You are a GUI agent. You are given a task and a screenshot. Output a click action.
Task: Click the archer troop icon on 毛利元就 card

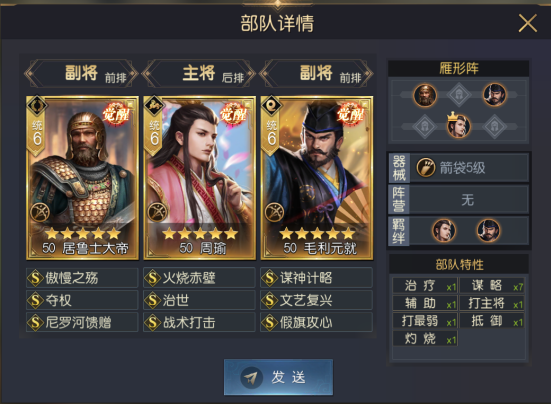coord(274,213)
